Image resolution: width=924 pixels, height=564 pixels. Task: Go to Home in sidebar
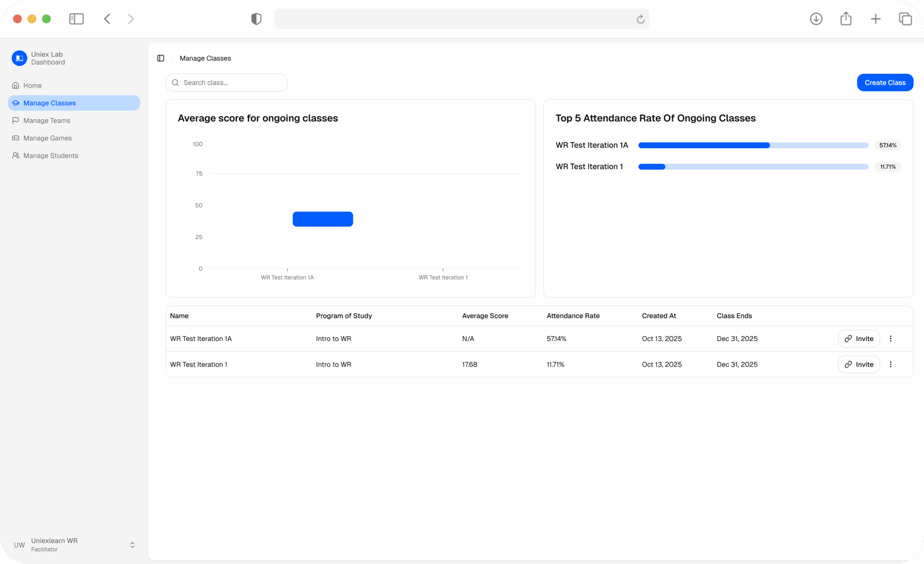point(32,86)
